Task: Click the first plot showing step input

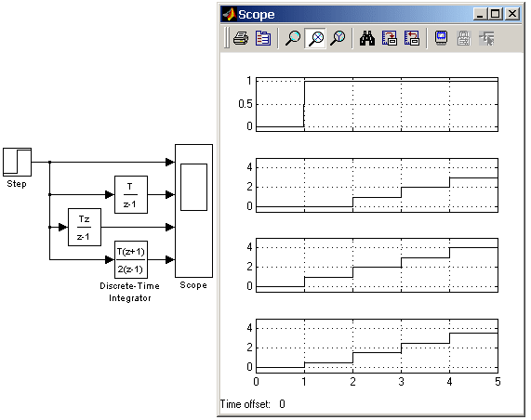Action: click(377, 104)
